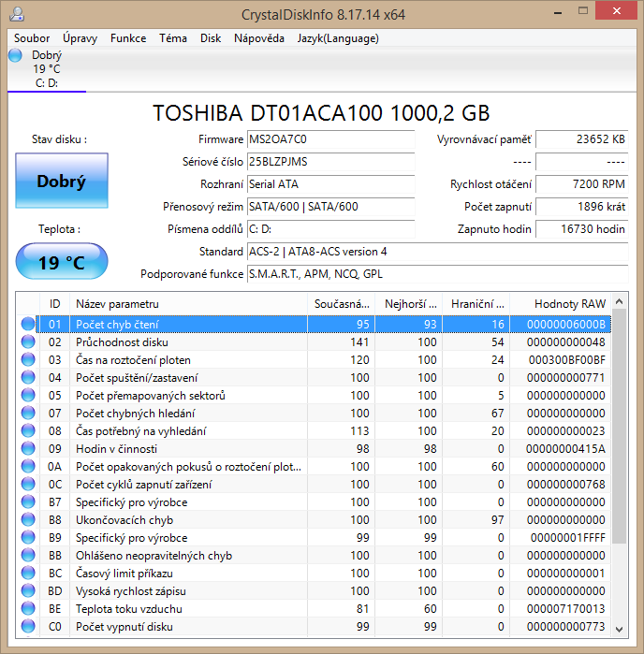Viewport: 644px width, 654px height.
Task: Click status icon of row B8 Ukončovacích chyb
Action: point(28,520)
